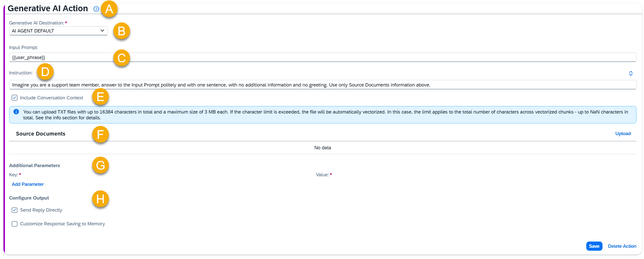Select the Source Documents section header

pos(41,134)
